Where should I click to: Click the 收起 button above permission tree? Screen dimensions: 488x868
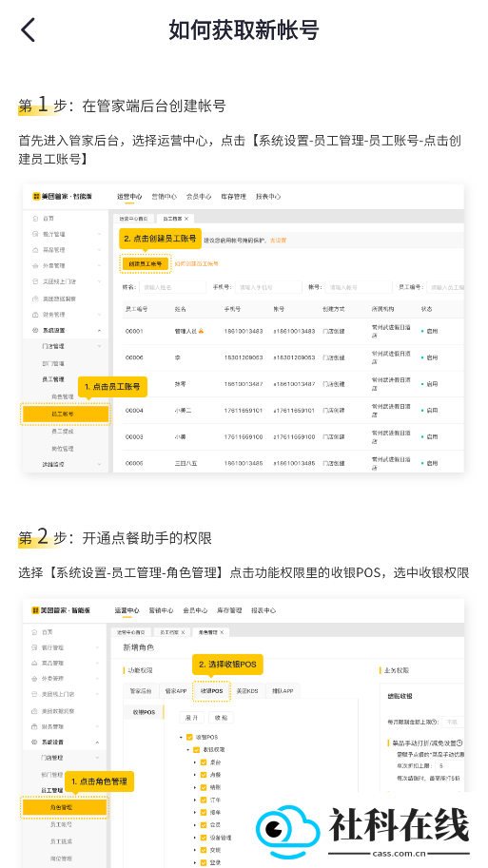221,718
